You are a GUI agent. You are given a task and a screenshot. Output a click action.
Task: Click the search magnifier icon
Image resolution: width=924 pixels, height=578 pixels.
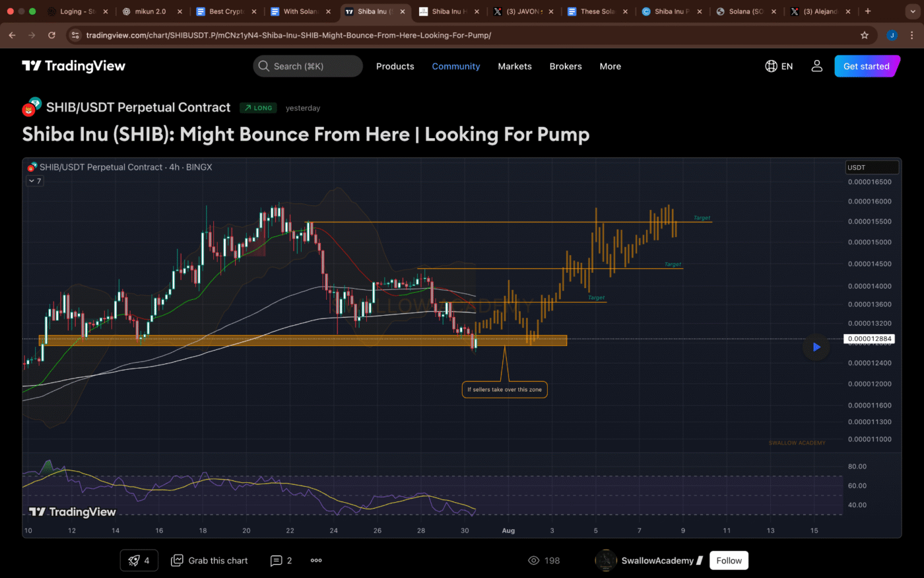point(263,66)
